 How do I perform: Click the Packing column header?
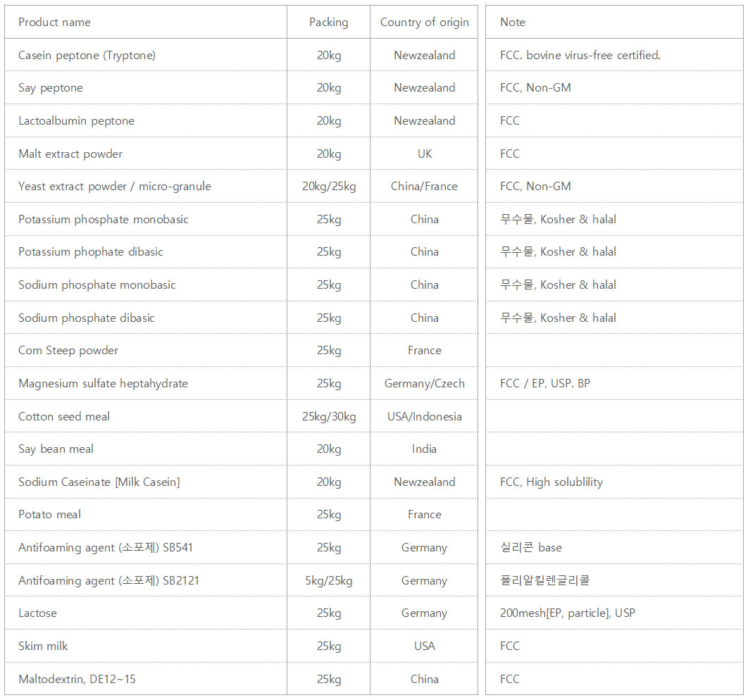tap(329, 23)
